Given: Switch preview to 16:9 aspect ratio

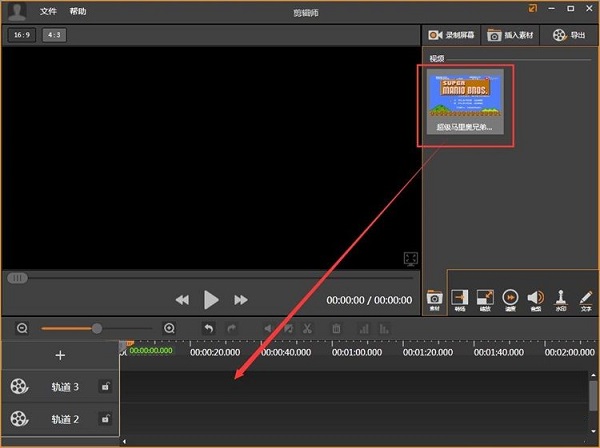Looking at the screenshot, I should click(20, 35).
